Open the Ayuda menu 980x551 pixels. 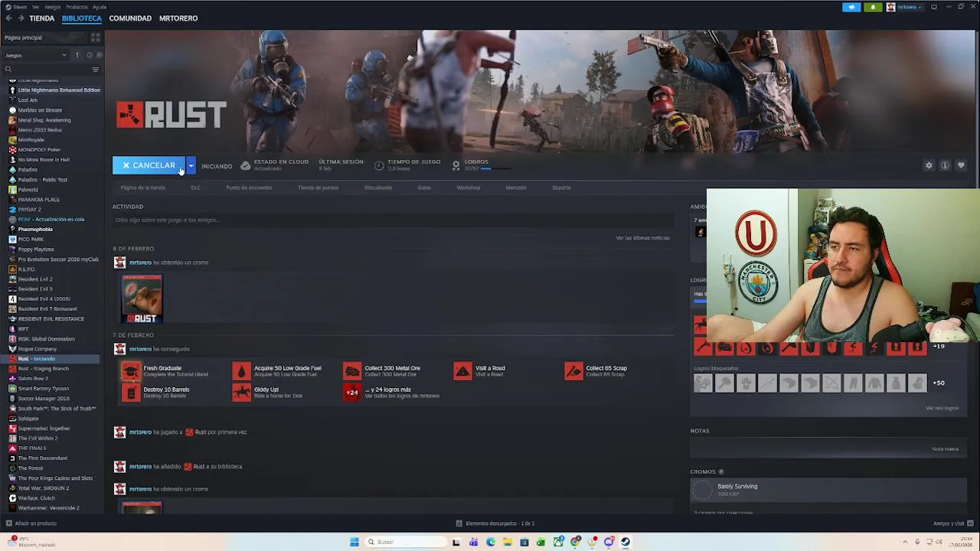(x=100, y=7)
